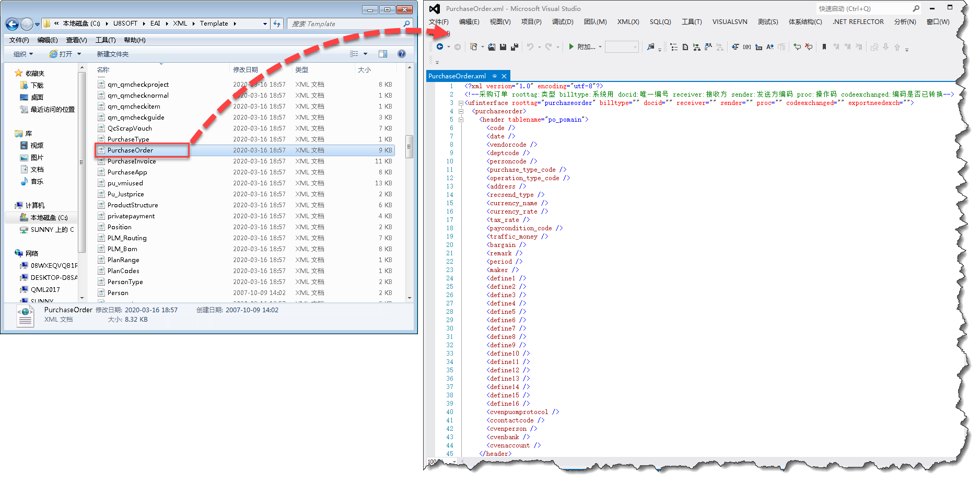
Task: Select the PLM_Routing file row
Action: pos(244,238)
